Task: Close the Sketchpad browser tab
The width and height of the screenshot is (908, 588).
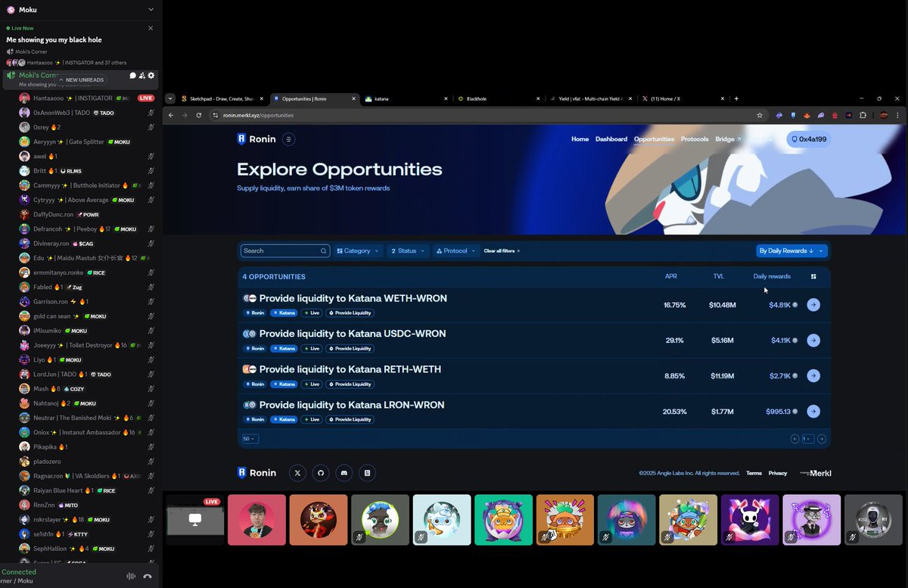Action: (262, 98)
